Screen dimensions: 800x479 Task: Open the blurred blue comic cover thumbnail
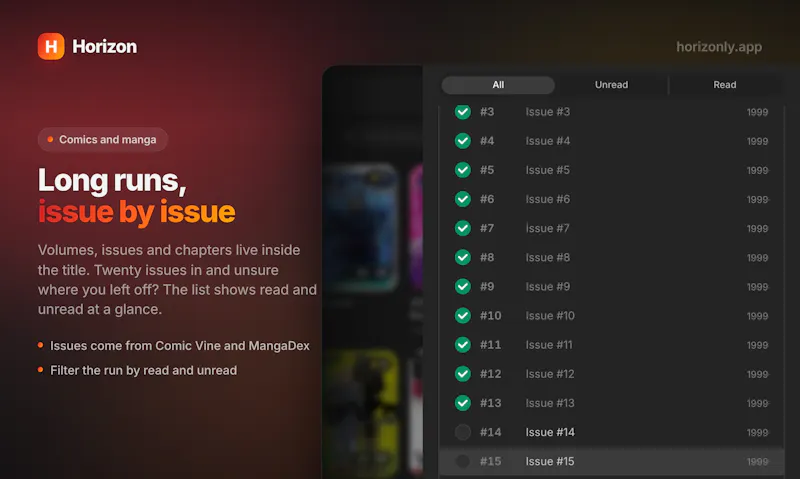pyautogui.click(x=362, y=228)
